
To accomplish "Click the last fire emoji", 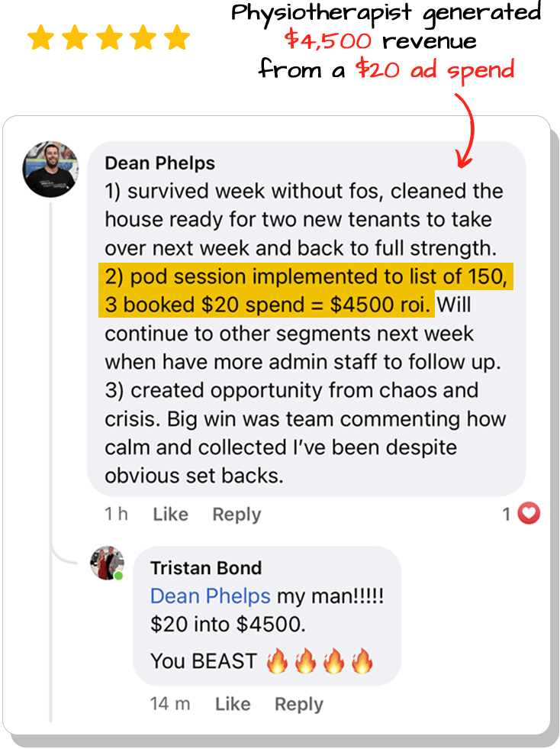I will point(362,660).
